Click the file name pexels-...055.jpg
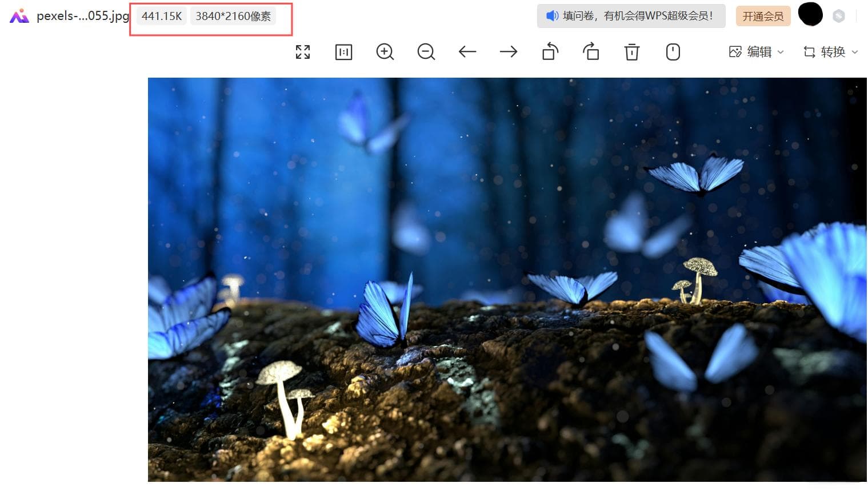 (83, 16)
